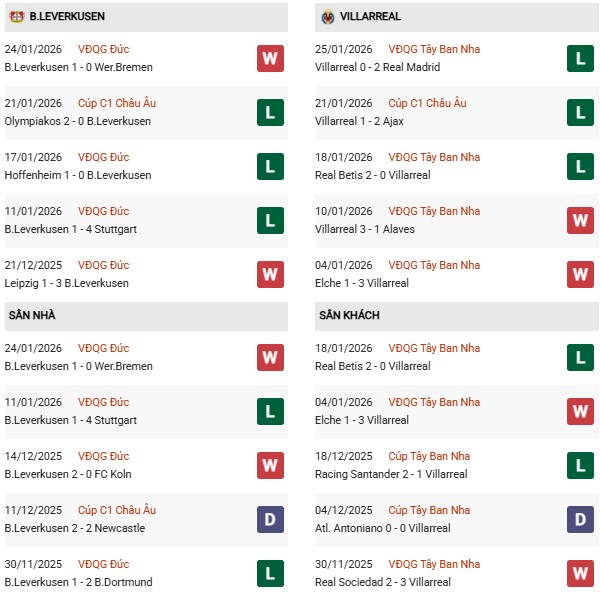Open the SÂN NHÀ section header
The width and height of the screenshot is (600, 594).
pyautogui.click(x=32, y=316)
